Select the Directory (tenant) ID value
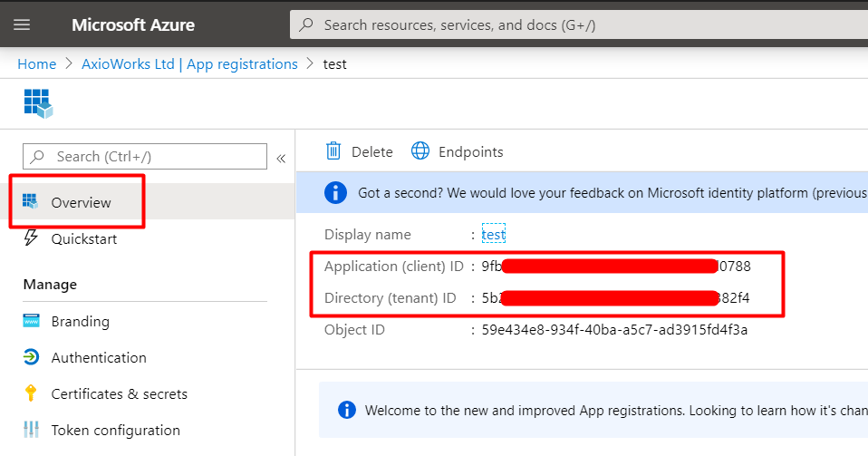The width and height of the screenshot is (868, 456). pyautogui.click(x=615, y=298)
